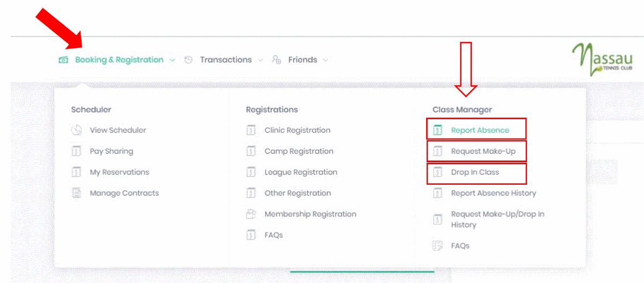Click the Class Manager FAQs icon
Image resolution: width=644 pixels, height=283 pixels.
click(437, 246)
